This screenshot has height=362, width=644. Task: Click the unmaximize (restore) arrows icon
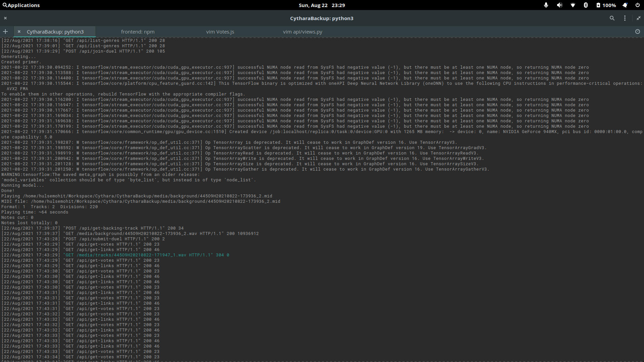pyautogui.click(x=638, y=18)
